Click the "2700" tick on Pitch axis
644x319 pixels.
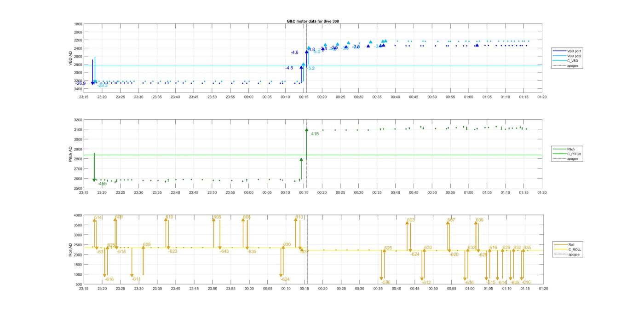click(x=78, y=169)
